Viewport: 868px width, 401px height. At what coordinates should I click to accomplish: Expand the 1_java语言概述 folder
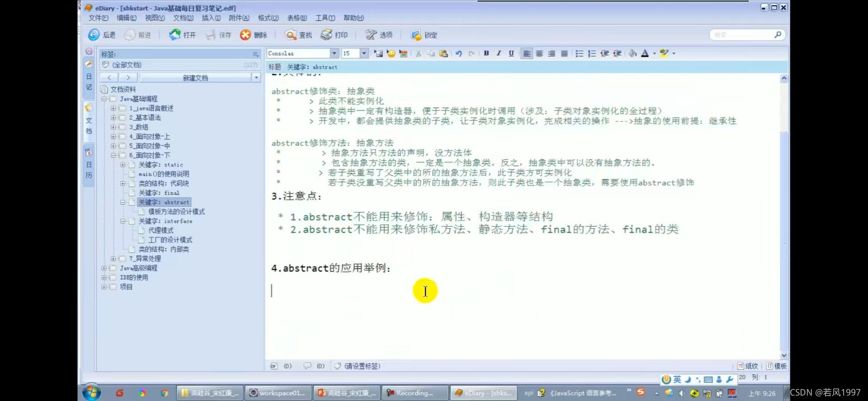[113, 108]
